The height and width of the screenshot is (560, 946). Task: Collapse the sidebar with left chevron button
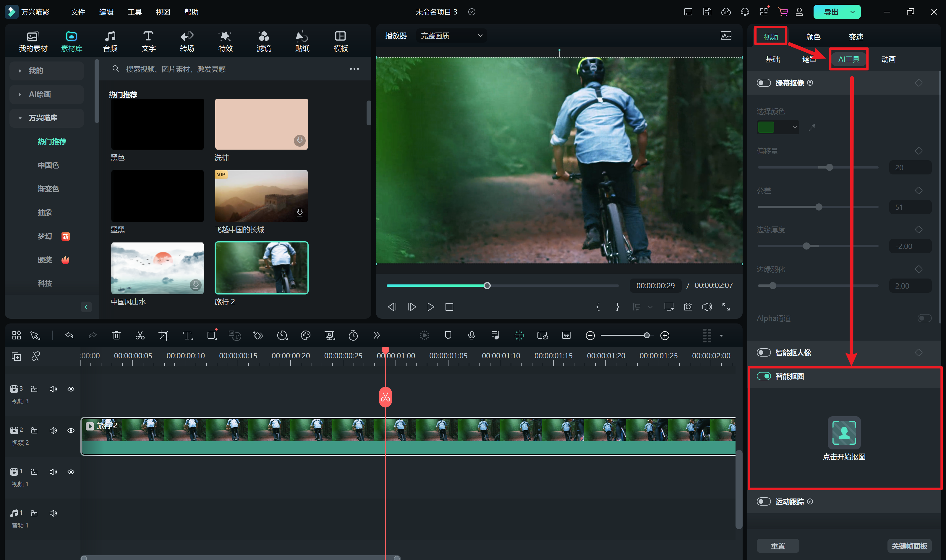(86, 307)
